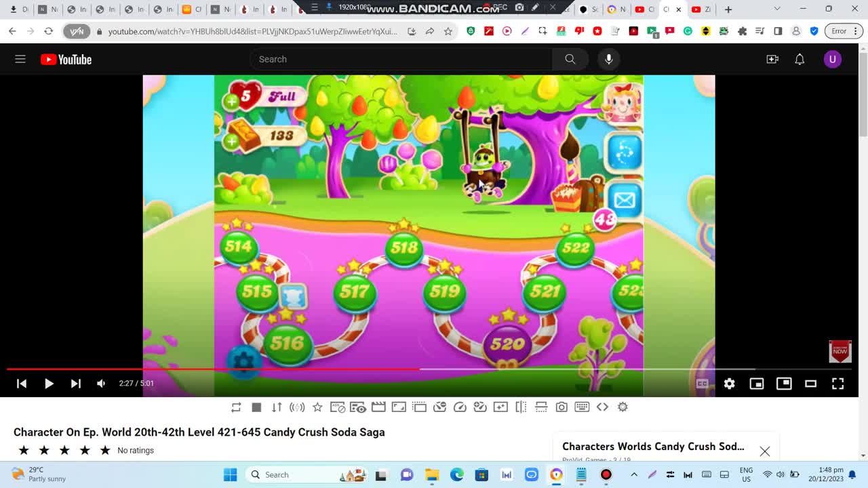Click the sound boost waves icon below player
Image resolution: width=868 pixels, height=488 pixels.
[x=297, y=407]
